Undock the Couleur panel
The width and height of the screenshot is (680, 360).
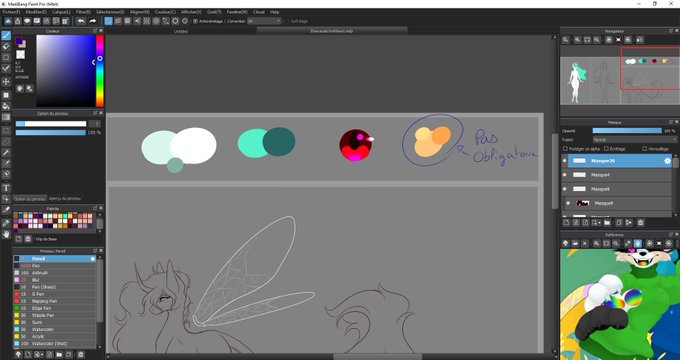click(x=95, y=31)
